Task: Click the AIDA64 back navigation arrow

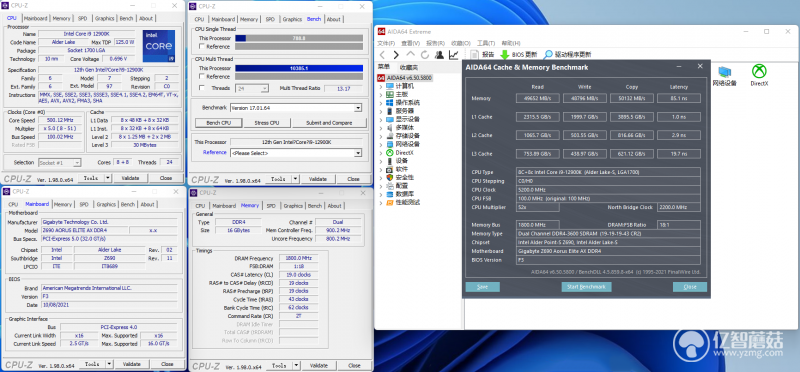Action: (382, 55)
